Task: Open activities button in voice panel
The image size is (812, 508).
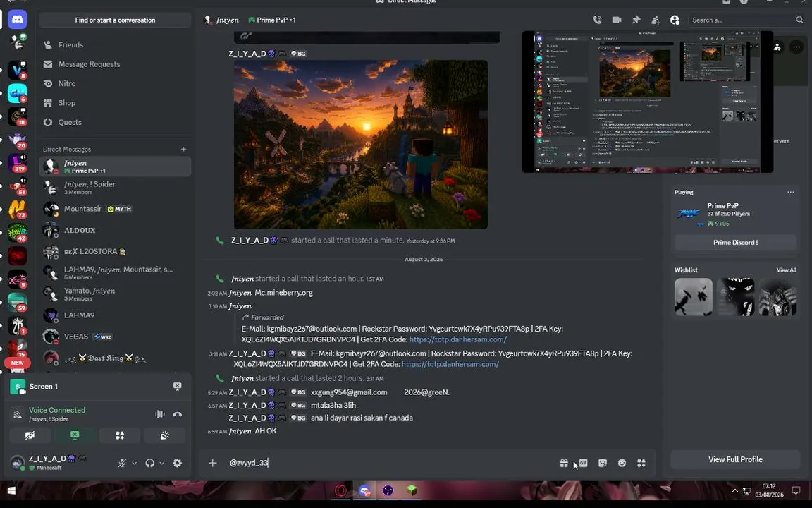Action: click(120, 435)
